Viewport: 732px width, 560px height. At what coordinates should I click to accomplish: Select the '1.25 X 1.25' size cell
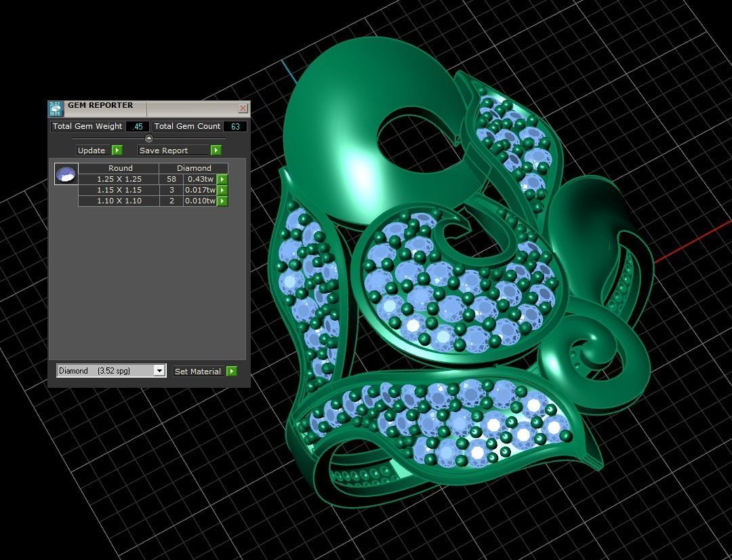119,180
